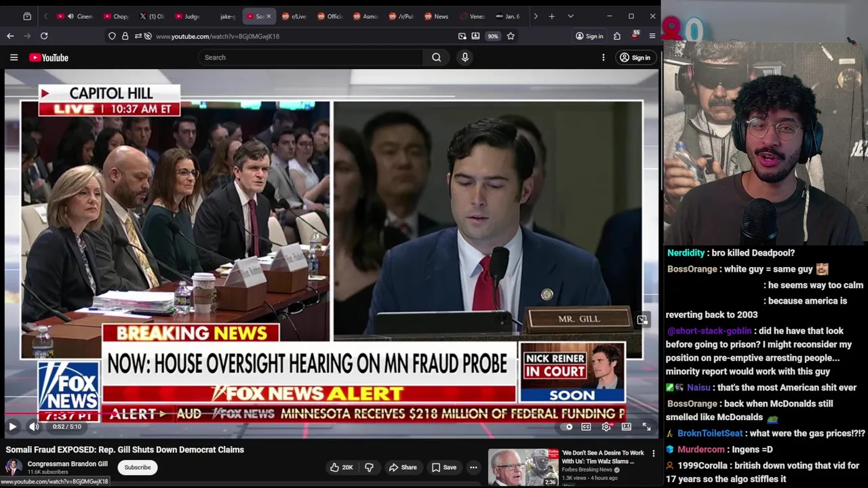
Task: Open Congressman Brandon Gill channel link
Action: [67, 464]
